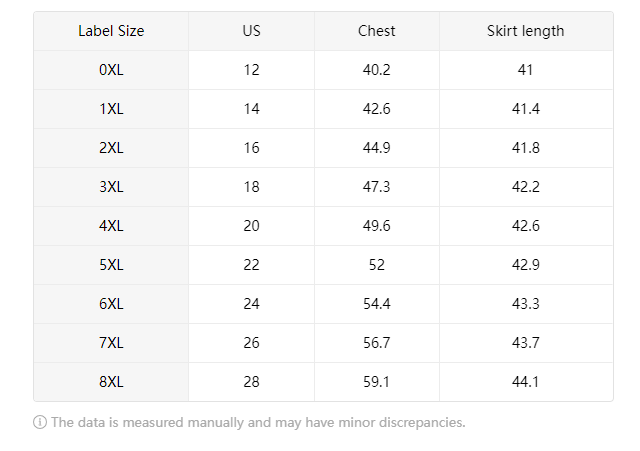
Task: Select the 4XL label size cell
Action: point(111,226)
